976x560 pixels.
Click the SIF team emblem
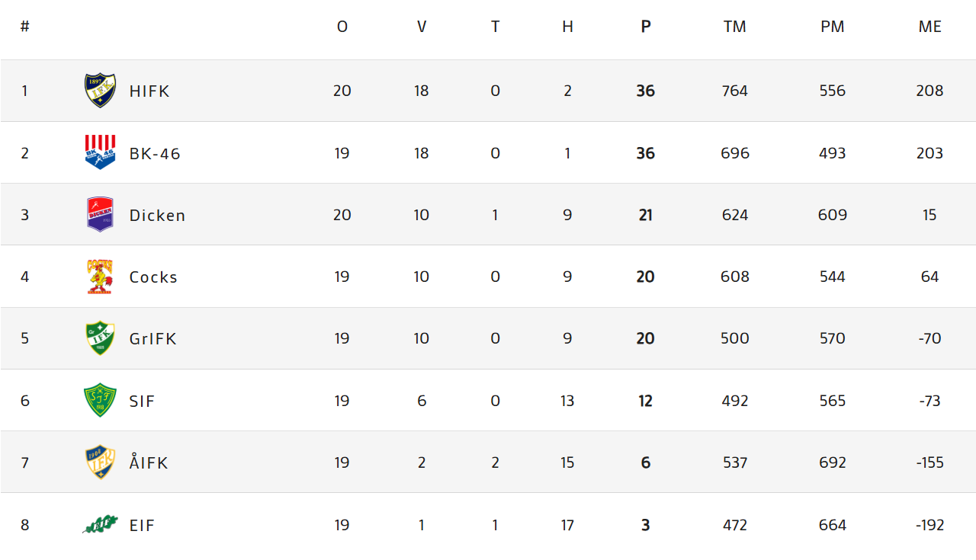100,400
